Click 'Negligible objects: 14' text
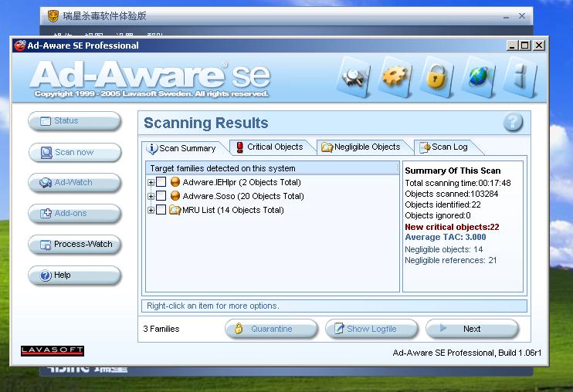Viewport: 573px width, 392px height. point(443,249)
